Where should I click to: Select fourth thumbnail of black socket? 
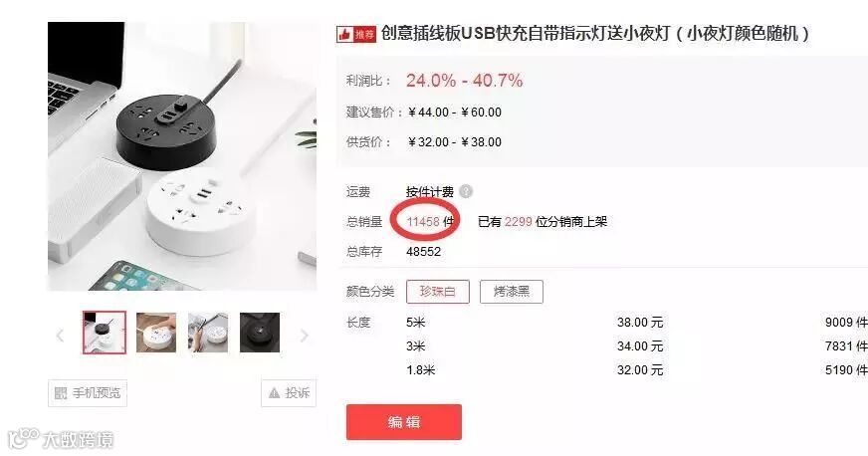(x=260, y=332)
